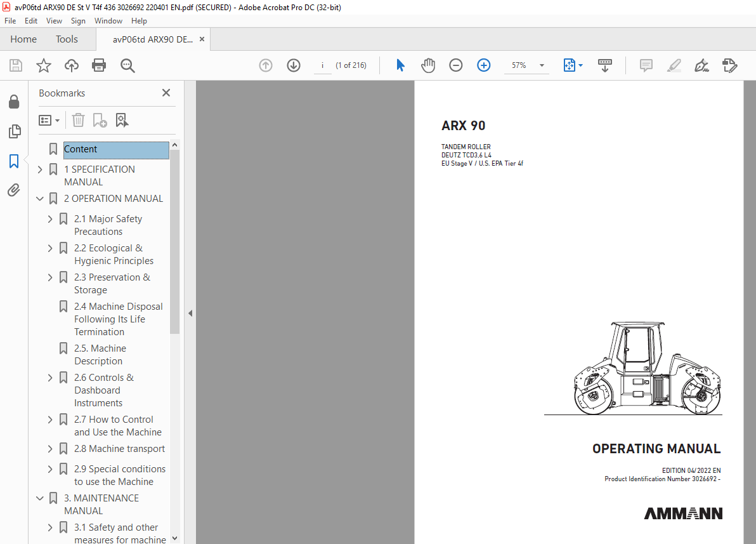Click the bookmarks panel scrollbar thumb
Viewport: 756px width, 544px height.
point(174,241)
